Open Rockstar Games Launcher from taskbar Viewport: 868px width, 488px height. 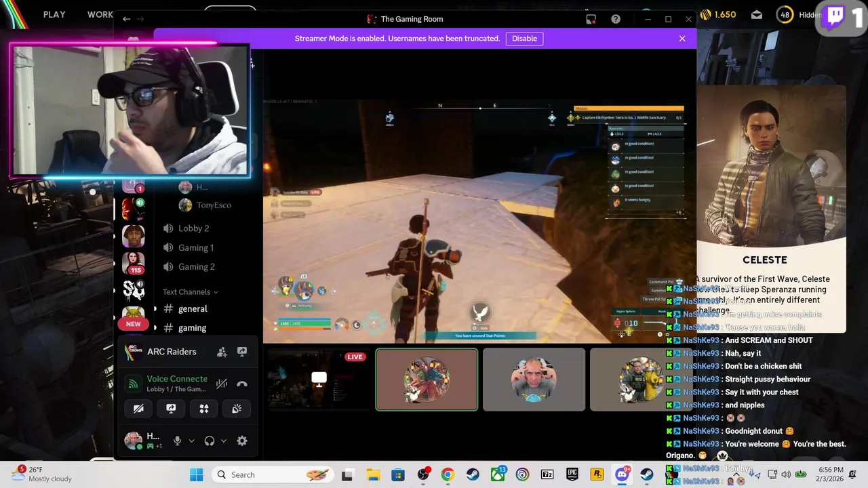(597, 474)
